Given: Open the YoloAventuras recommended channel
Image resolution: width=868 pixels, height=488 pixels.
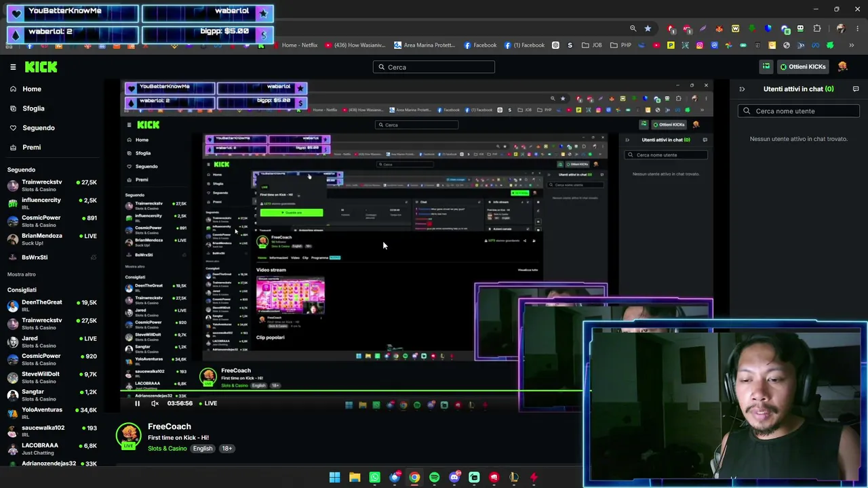Looking at the screenshot, I should pyautogui.click(x=52, y=413).
